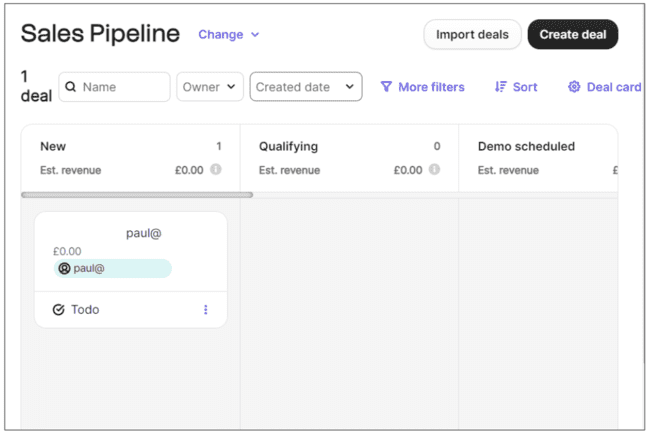Image resolution: width=650 pixels, height=436 pixels.
Task: Click the horizontal scrollbar under the stage headers
Action: 136,194
